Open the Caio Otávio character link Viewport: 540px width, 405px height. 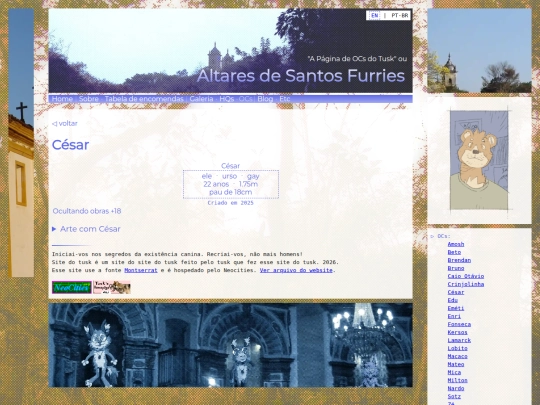click(466, 276)
